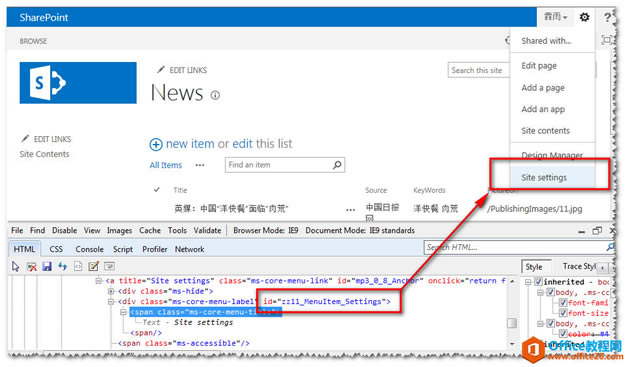
Task: Open the user name dropdown in header
Action: tap(555, 17)
